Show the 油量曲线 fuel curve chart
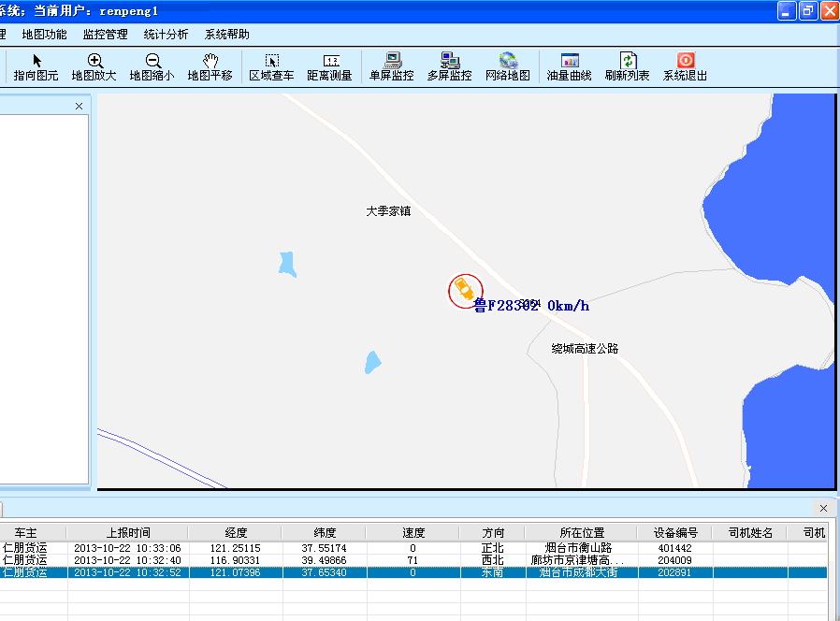 (569, 67)
